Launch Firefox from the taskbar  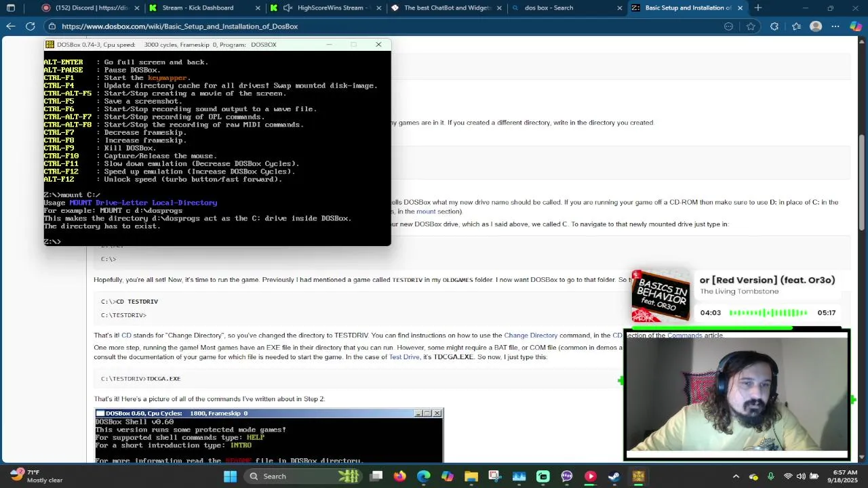tap(400, 476)
